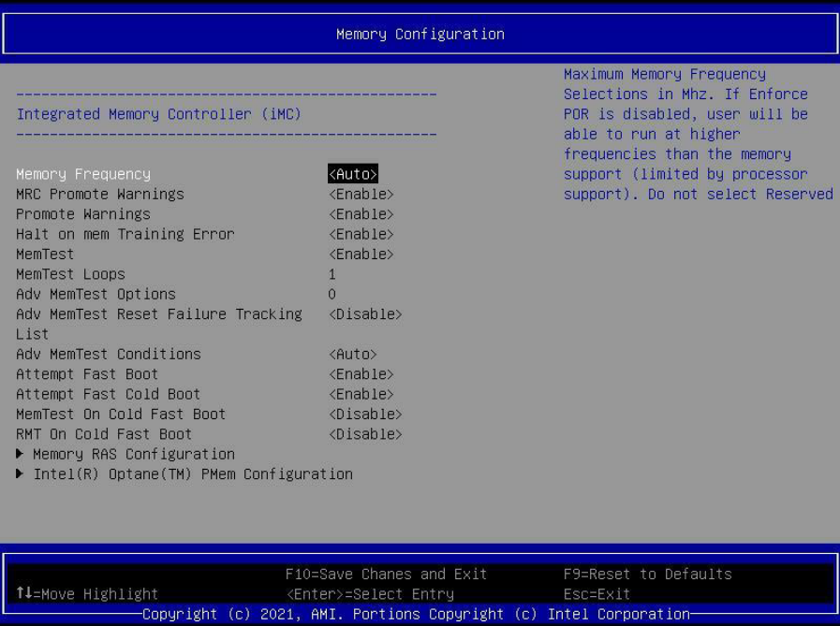Change the MemTest Enable option

point(361,255)
